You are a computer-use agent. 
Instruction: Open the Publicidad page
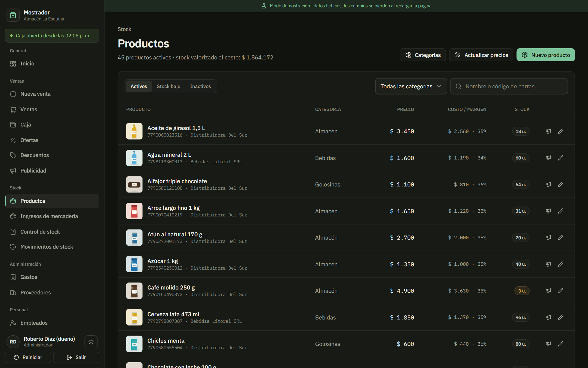coord(52,171)
